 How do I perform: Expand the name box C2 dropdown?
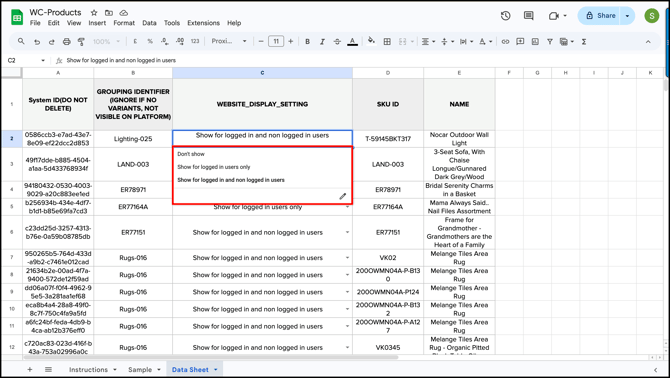pos(43,61)
